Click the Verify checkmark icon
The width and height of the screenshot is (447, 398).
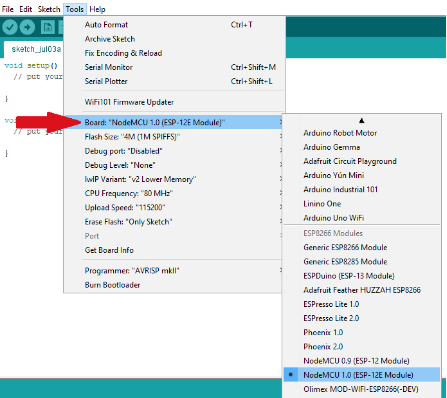tap(9, 27)
